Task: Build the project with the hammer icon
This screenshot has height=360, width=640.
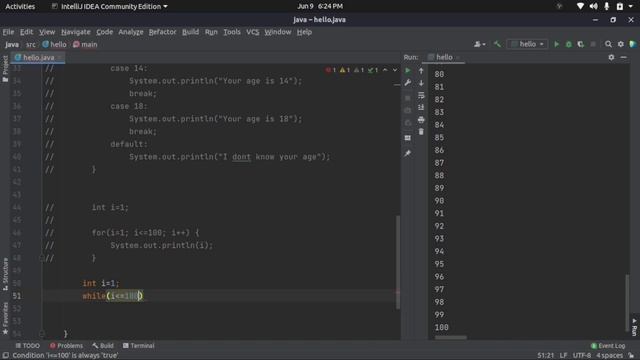Action: pyautogui.click(x=497, y=44)
